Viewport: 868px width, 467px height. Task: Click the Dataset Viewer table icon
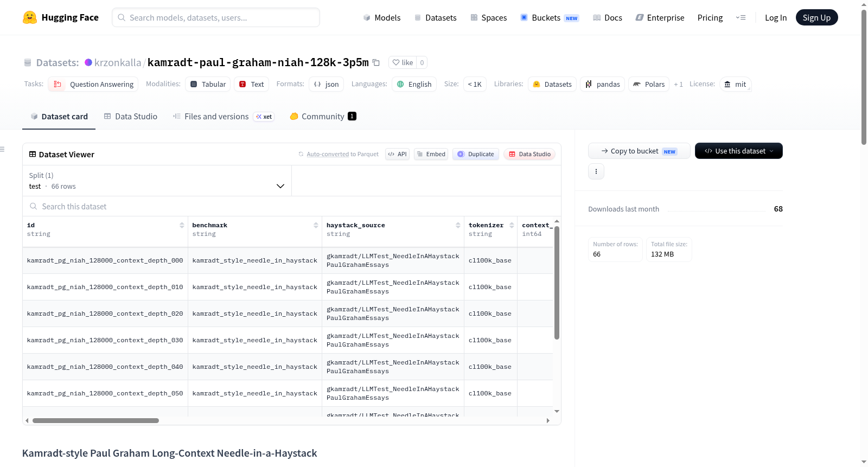(33, 155)
